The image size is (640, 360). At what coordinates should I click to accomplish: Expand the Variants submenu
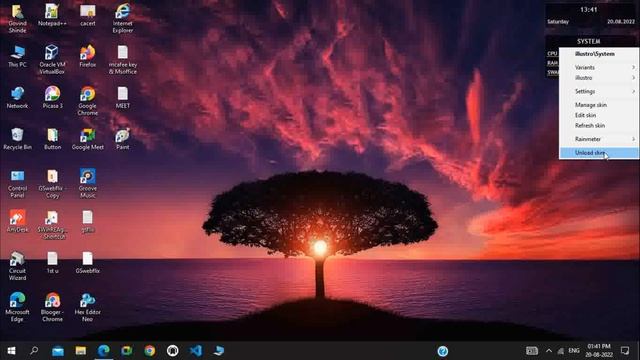coord(599,67)
